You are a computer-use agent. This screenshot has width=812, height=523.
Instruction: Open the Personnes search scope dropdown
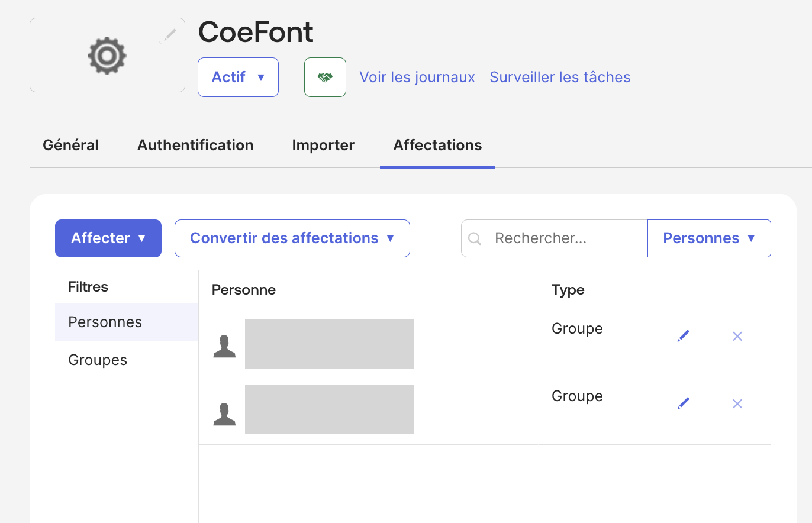click(709, 238)
